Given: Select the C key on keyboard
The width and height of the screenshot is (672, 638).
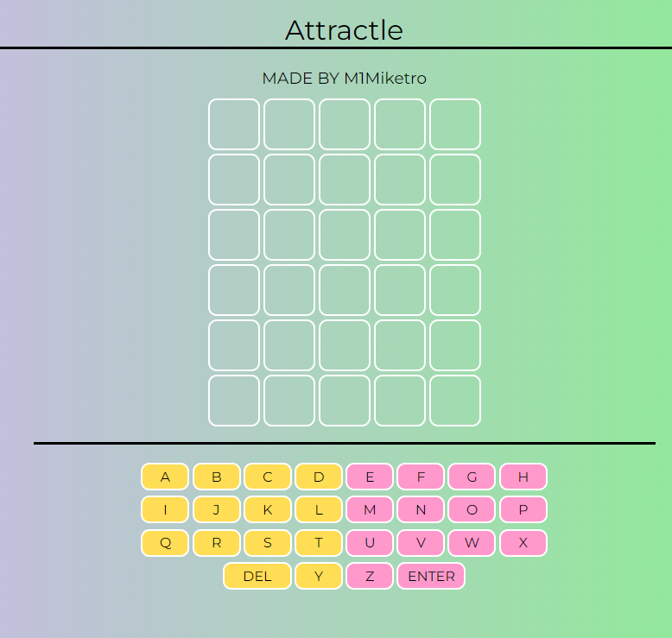Looking at the screenshot, I should [x=268, y=477].
